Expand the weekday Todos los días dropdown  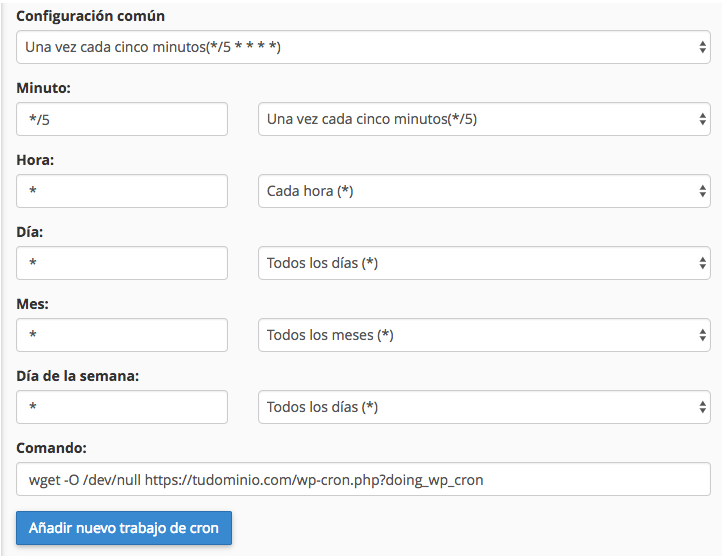click(x=484, y=407)
